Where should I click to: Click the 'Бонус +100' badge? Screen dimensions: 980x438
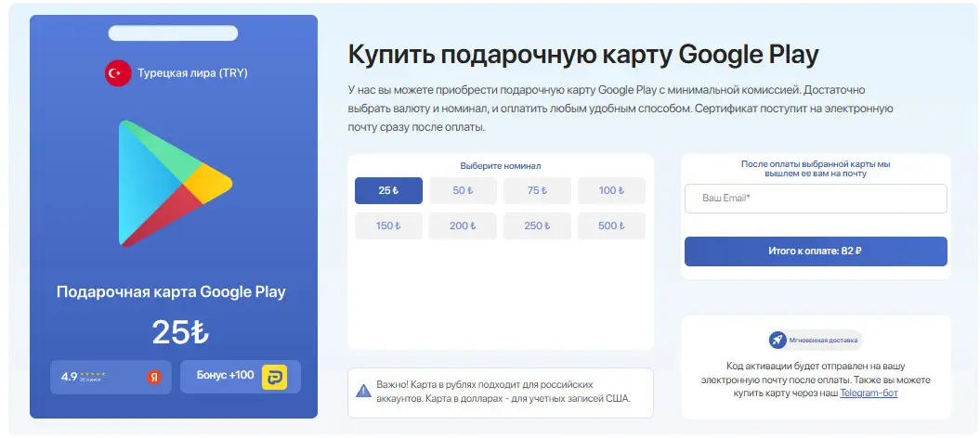pyautogui.click(x=241, y=377)
